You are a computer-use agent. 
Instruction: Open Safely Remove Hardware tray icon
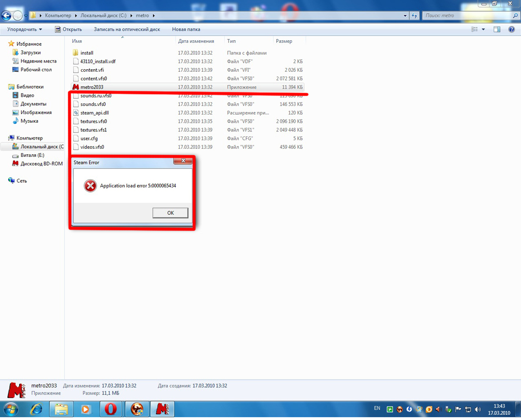448,409
